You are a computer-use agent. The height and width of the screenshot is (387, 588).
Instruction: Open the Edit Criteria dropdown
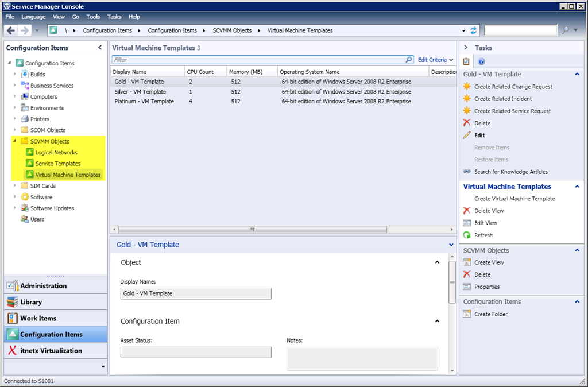pos(435,60)
